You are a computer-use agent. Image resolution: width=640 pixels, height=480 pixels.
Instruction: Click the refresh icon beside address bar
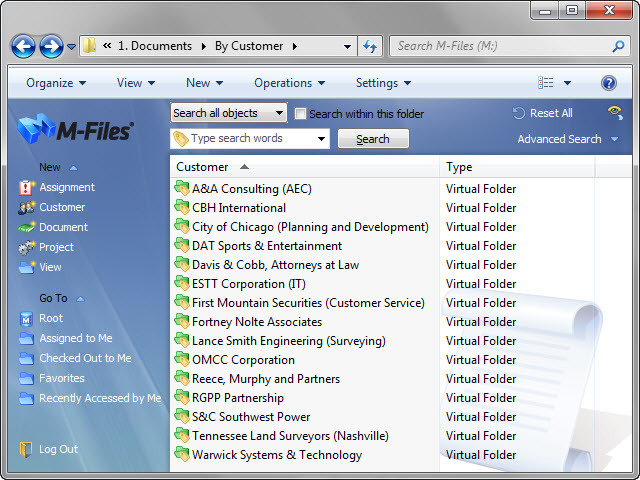pyautogui.click(x=370, y=46)
